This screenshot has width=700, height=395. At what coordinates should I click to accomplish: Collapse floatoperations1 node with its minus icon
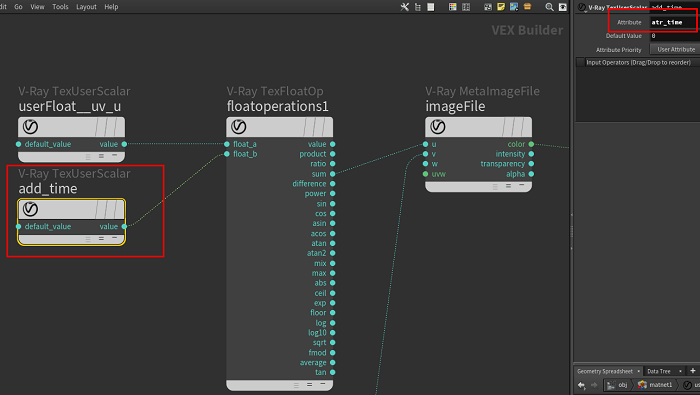(x=323, y=384)
